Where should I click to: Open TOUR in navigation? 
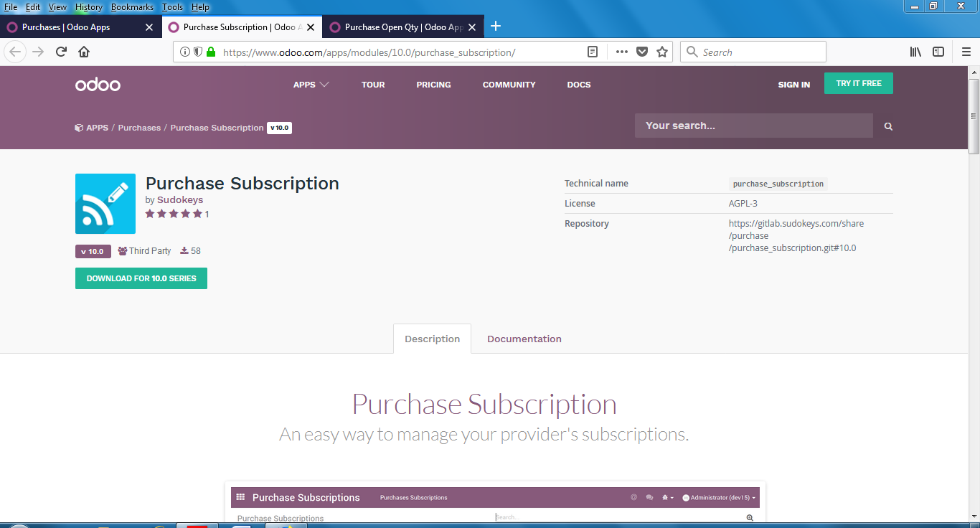pos(373,85)
